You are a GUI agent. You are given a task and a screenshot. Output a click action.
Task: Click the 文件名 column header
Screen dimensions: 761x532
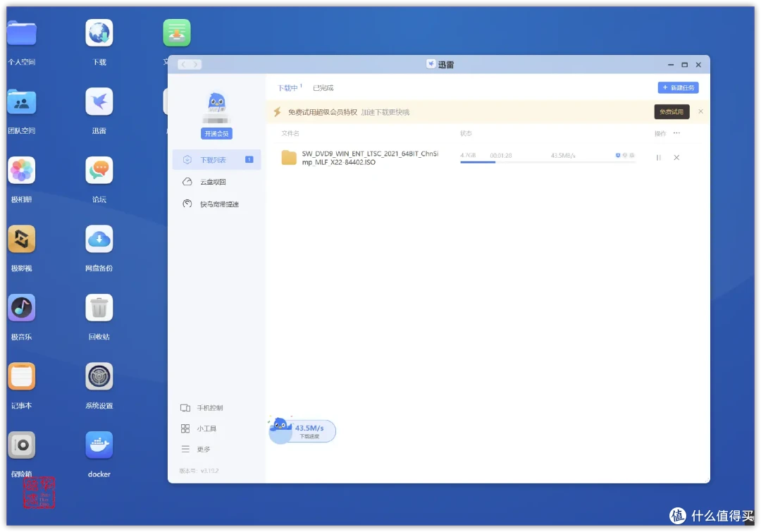coord(290,133)
